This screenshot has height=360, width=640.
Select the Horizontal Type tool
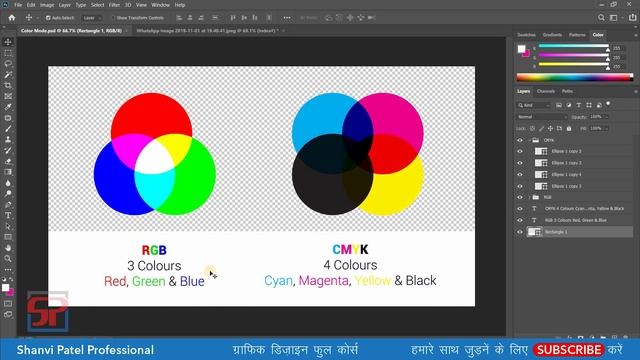click(8, 215)
